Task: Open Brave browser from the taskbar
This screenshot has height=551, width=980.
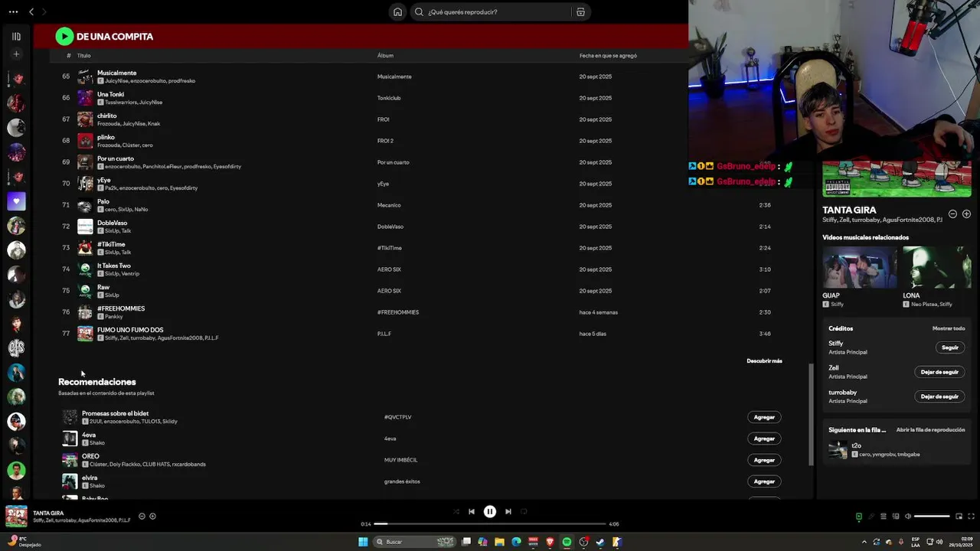Action: tap(550, 542)
